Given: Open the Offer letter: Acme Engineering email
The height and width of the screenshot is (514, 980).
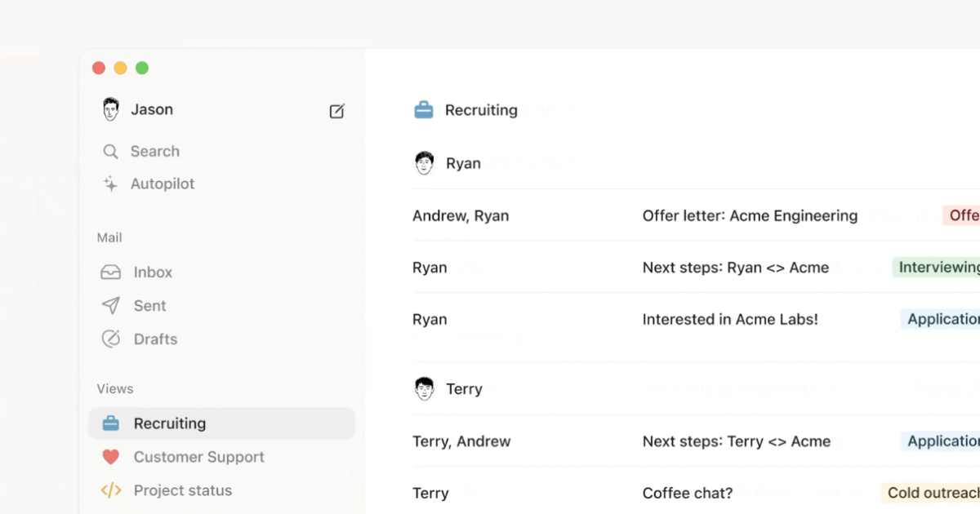Looking at the screenshot, I should [x=750, y=215].
